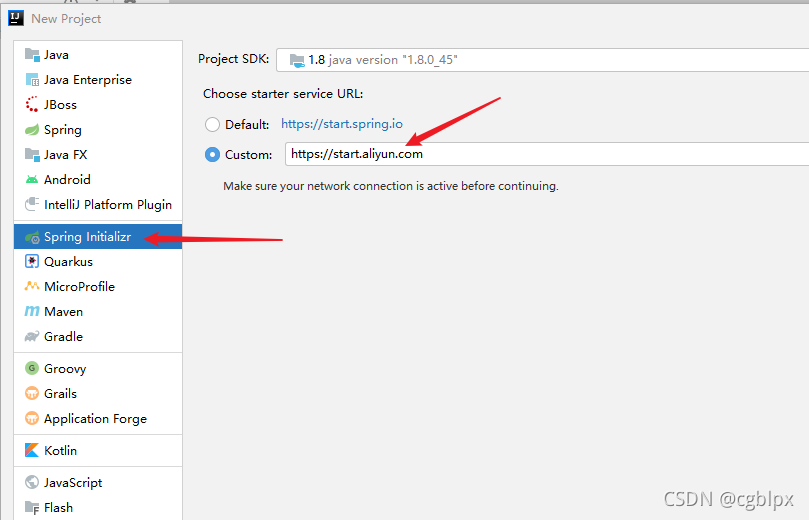Click the Gradle elephant icon
Image resolution: width=809 pixels, height=520 pixels.
32,336
